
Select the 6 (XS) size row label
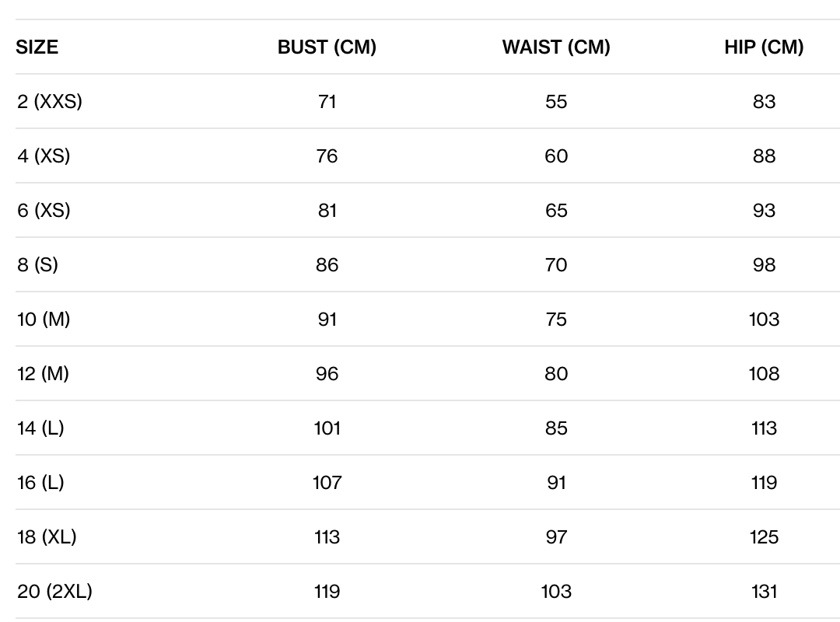[44, 211]
